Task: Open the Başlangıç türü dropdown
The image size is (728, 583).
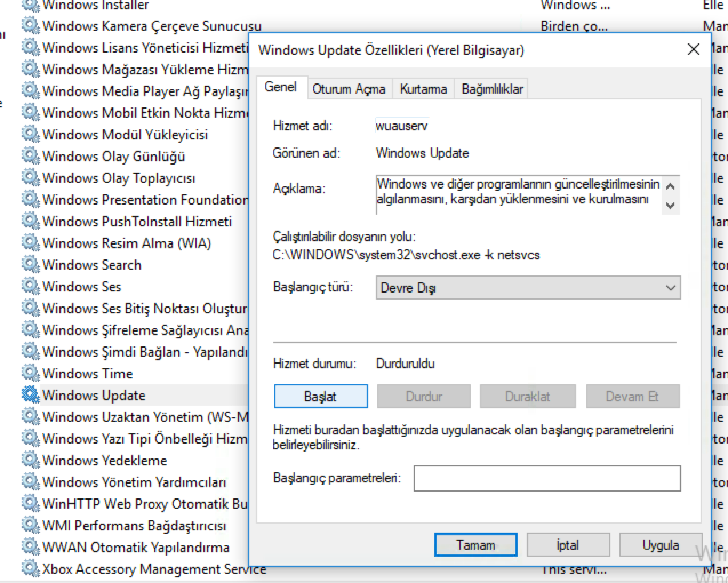Action: click(x=528, y=288)
